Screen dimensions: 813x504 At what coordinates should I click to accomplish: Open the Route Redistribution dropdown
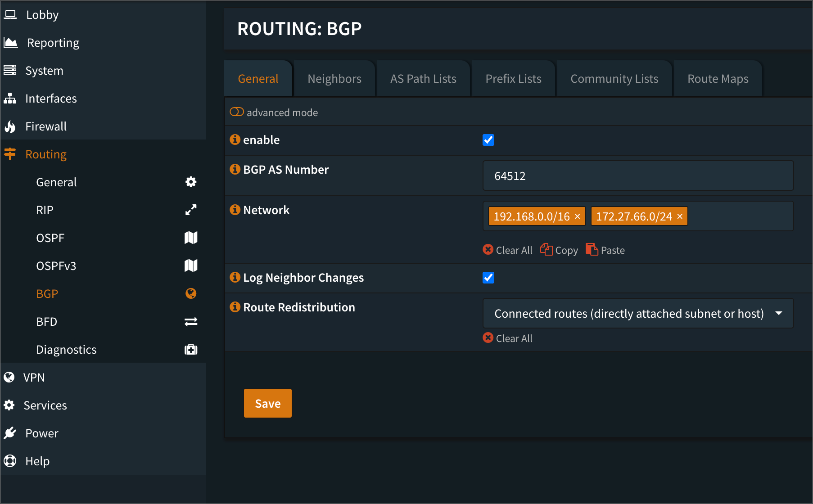tap(637, 313)
